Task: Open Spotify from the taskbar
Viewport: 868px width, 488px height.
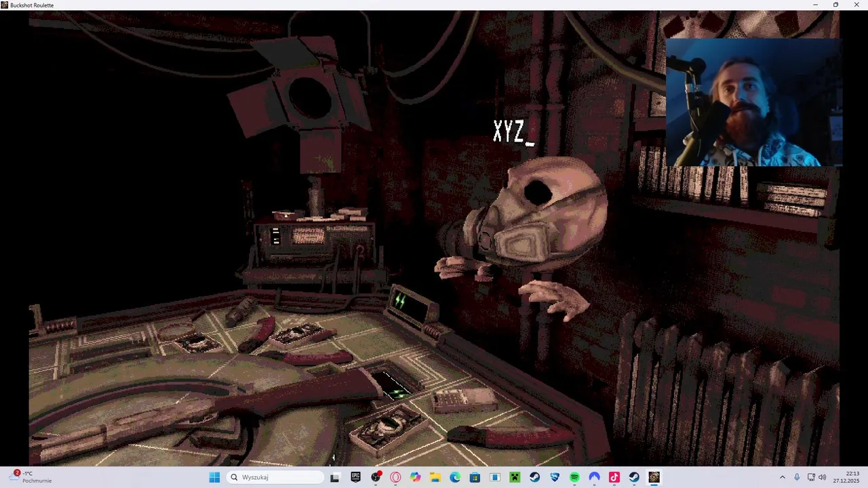Action: [x=574, y=477]
